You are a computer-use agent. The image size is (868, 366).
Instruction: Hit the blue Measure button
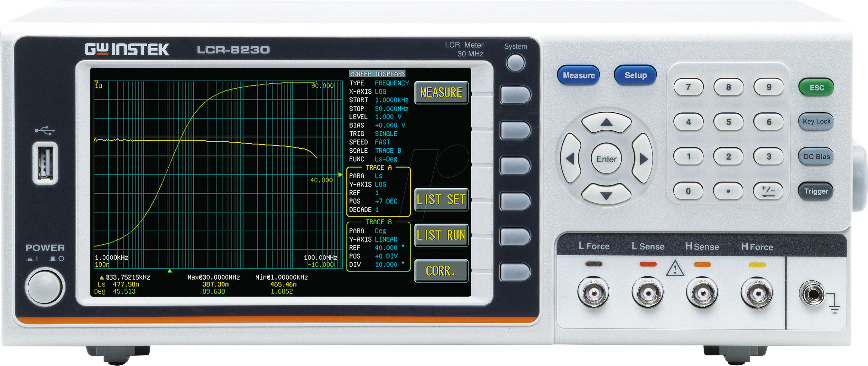pos(578,76)
